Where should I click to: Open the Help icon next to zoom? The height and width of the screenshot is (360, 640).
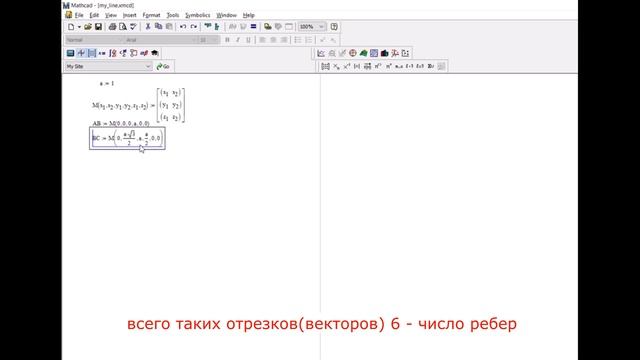pyautogui.click(x=334, y=27)
